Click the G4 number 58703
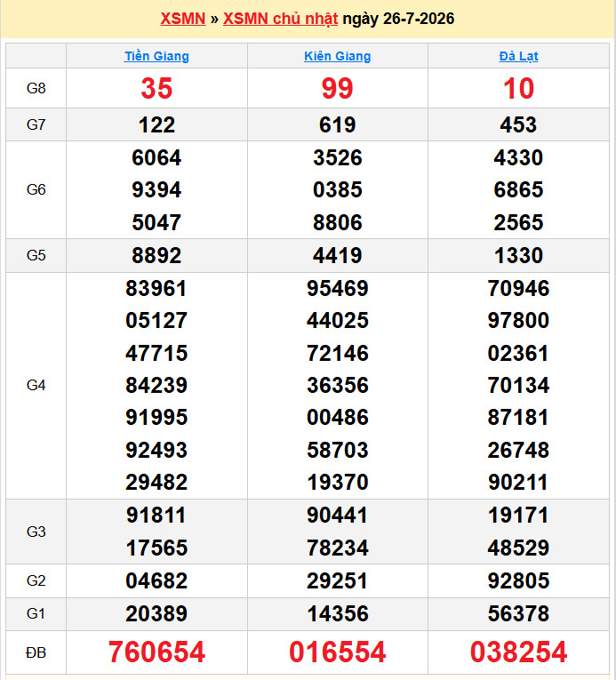The image size is (616, 680). click(x=338, y=450)
